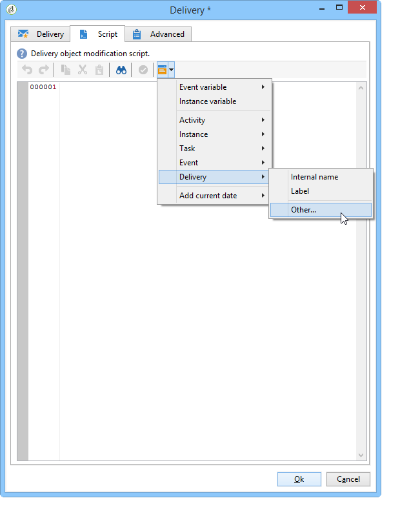
Task: Close the Delivery window
Action: click(x=362, y=7)
